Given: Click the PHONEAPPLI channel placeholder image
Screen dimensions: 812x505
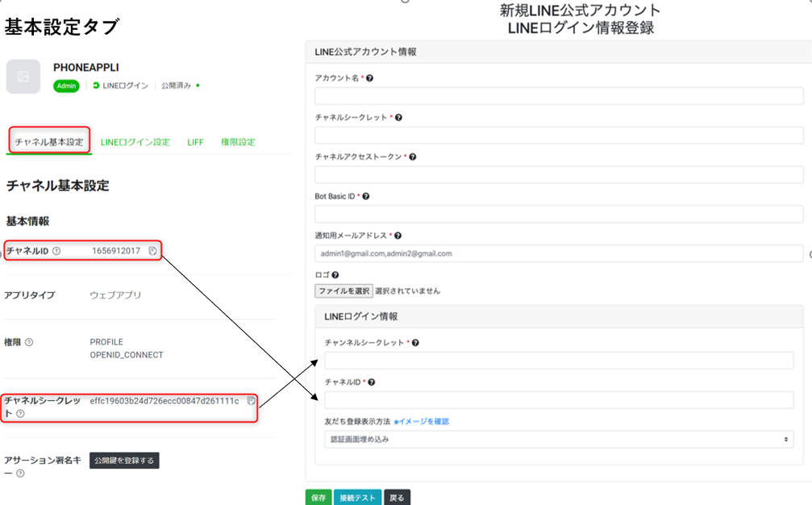Looking at the screenshot, I should 23,77.
